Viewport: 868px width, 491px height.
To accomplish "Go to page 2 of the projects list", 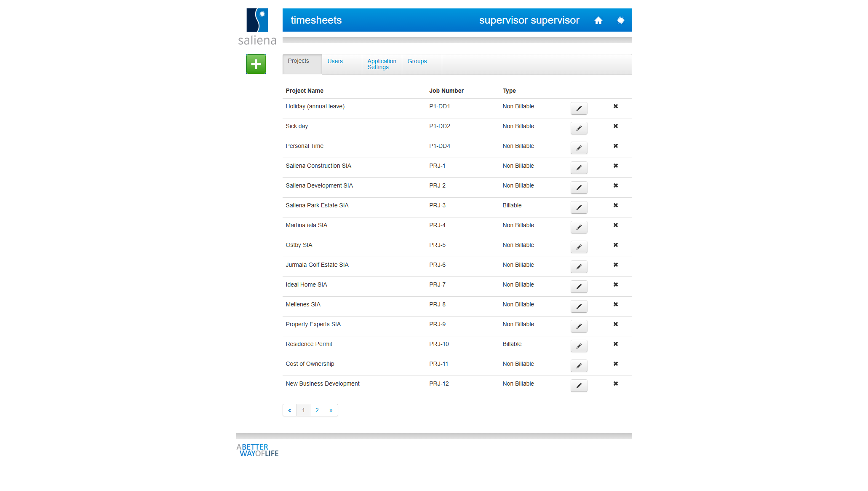I will click(317, 410).
